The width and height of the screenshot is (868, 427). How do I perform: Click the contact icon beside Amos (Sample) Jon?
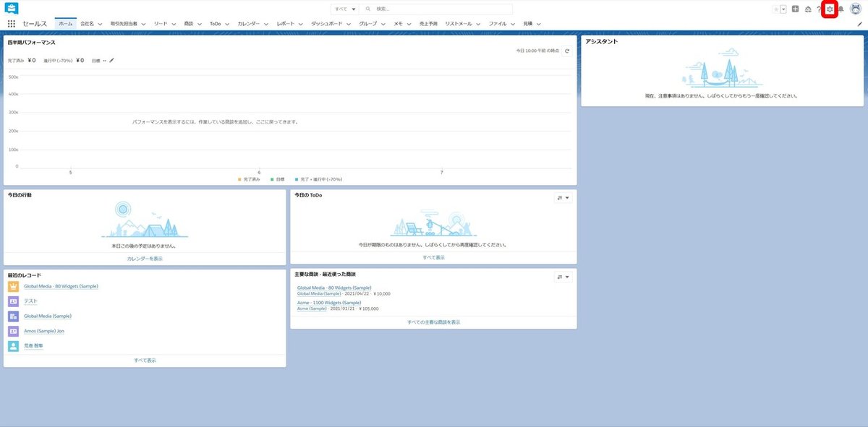(13, 331)
